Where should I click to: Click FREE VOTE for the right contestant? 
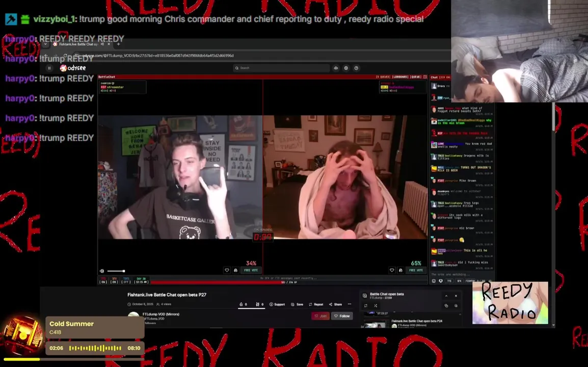[416, 270]
